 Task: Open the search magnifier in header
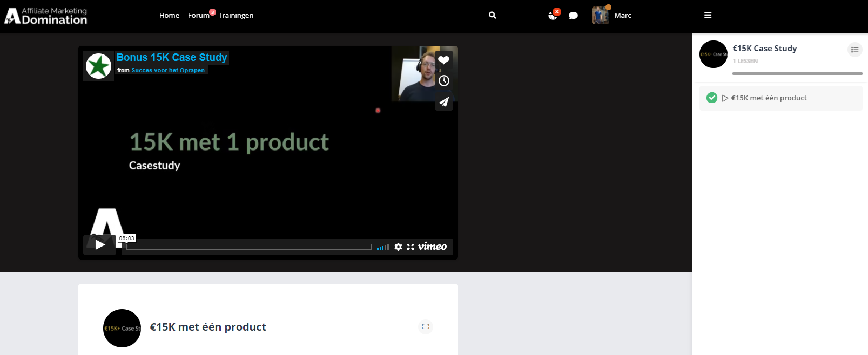point(492,15)
